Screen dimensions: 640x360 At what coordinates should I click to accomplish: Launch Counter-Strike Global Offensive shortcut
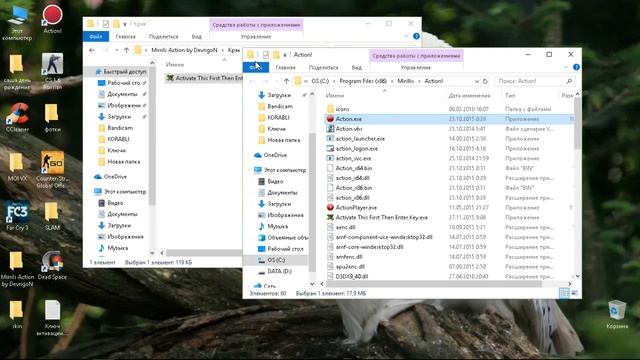(x=52, y=169)
